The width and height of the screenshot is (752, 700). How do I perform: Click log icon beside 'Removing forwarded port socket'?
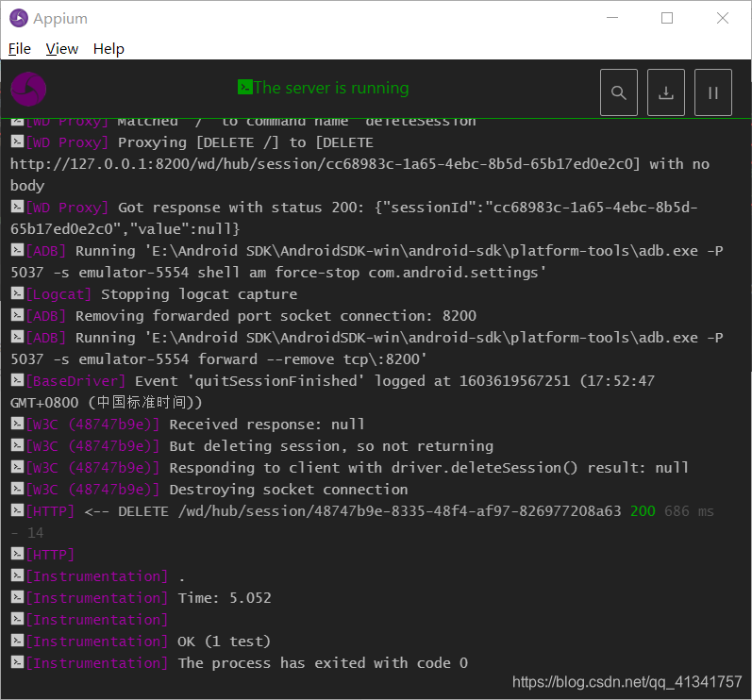coord(17,314)
